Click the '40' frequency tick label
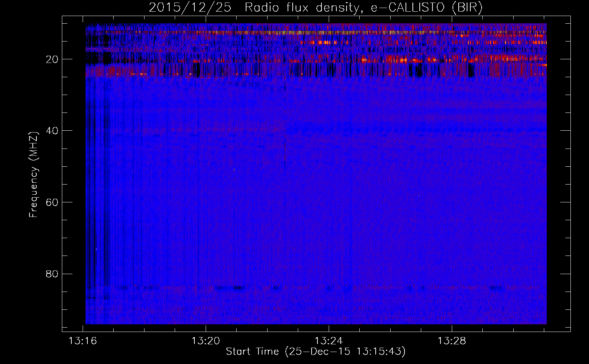The height and width of the screenshot is (364, 589). [52, 131]
